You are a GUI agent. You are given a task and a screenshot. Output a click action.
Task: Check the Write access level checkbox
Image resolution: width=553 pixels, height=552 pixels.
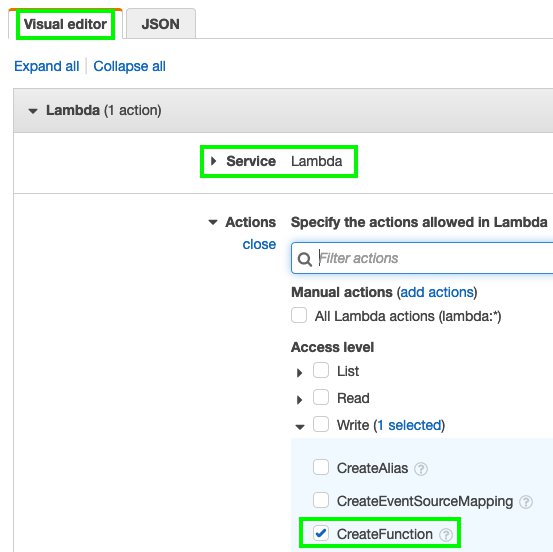click(x=321, y=424)
